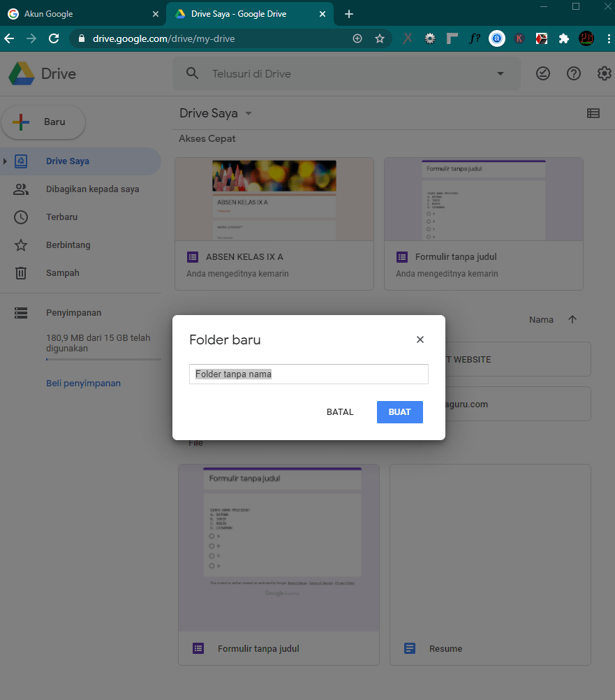Click the address bar URL
Screen dimensions: 615x700
click(163, 39)
